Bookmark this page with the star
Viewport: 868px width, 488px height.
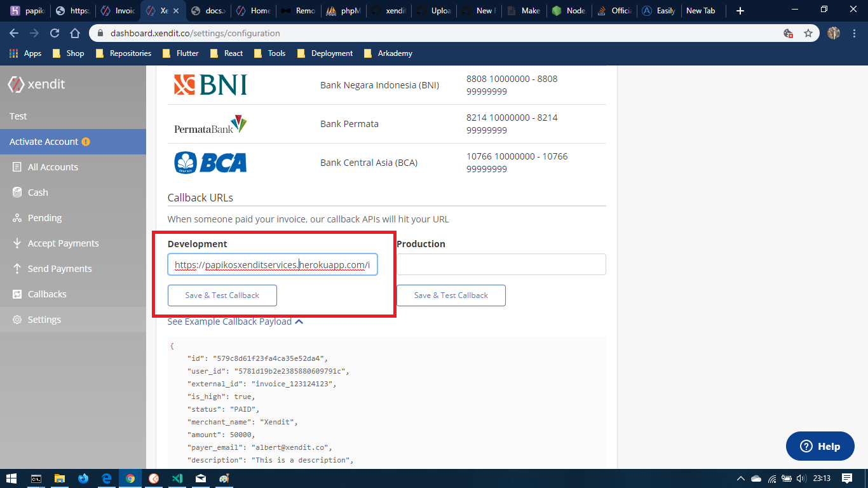click(808, 33)
